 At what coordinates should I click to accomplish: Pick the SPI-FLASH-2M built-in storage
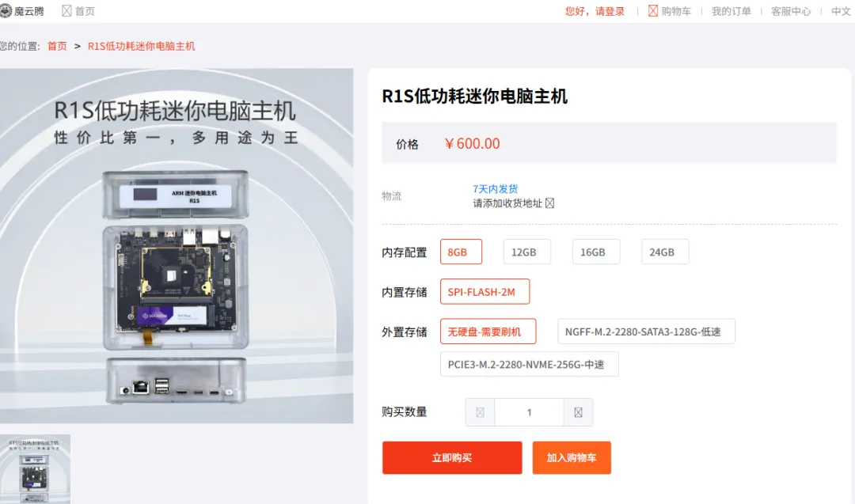coord(484,292)
